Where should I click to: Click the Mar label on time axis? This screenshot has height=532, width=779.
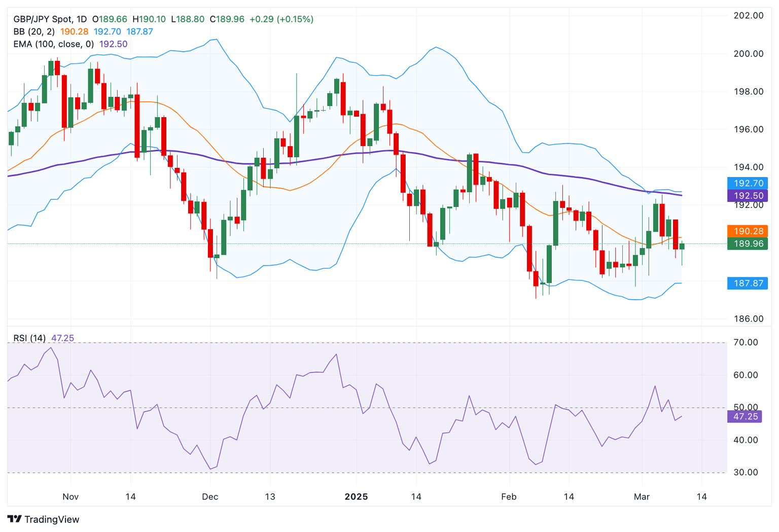click(642, 496)
